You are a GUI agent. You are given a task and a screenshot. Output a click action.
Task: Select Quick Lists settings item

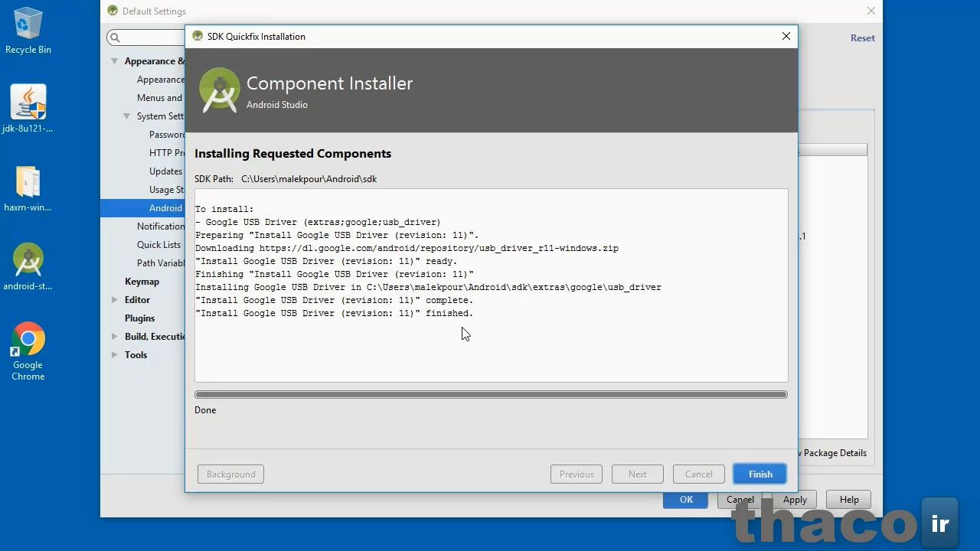tap(158, 245)
